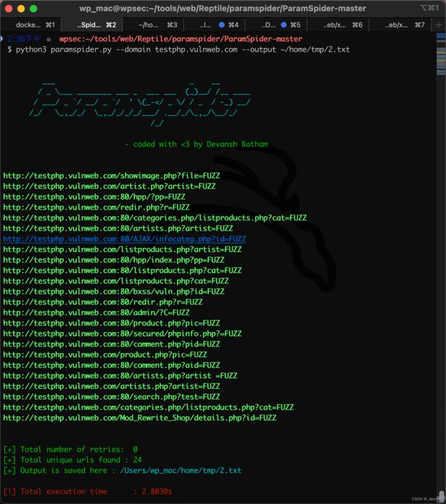Open the ~/ho... tab

[x=154, y=25]
